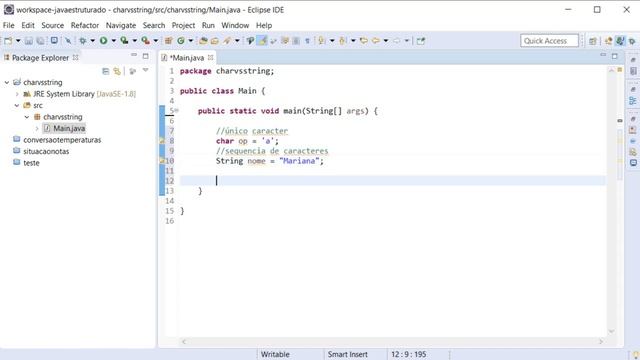Screen dimensions: 640x360
Task: Minimize the Package Explorer view
Action: [134, 55]
